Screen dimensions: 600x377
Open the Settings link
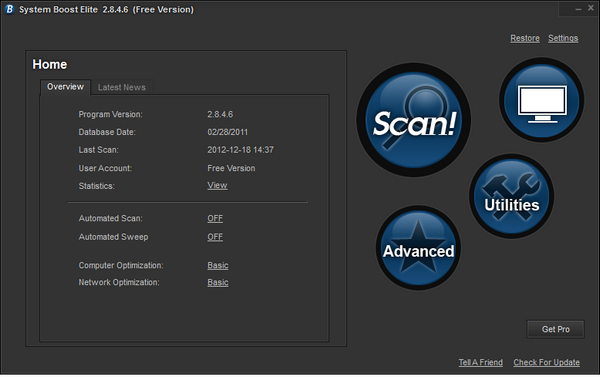click(x=563, y=38)
